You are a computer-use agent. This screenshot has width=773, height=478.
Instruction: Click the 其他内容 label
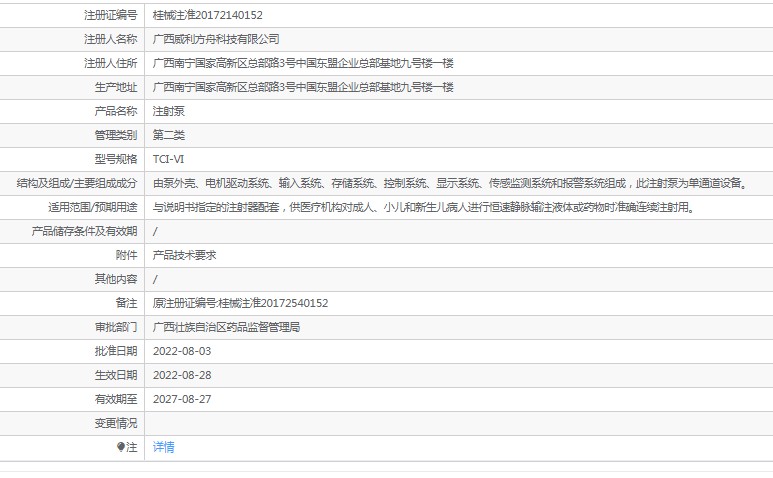pyautogui.click(x=116, y=279)
